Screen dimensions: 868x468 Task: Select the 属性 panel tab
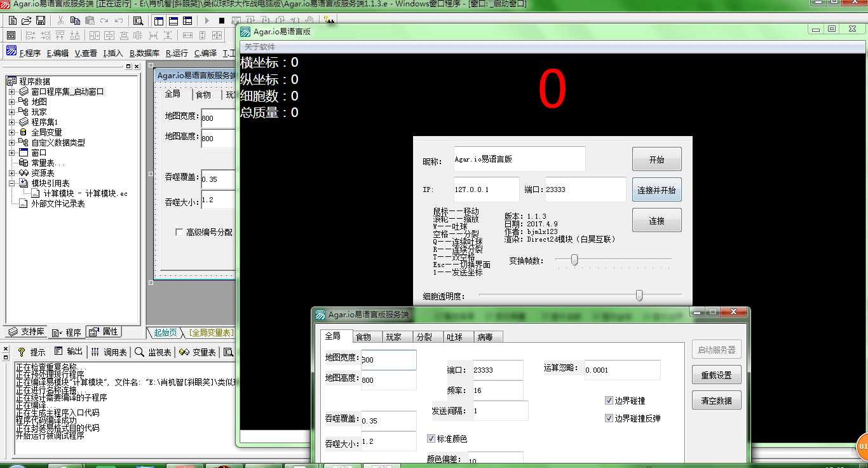104,332
